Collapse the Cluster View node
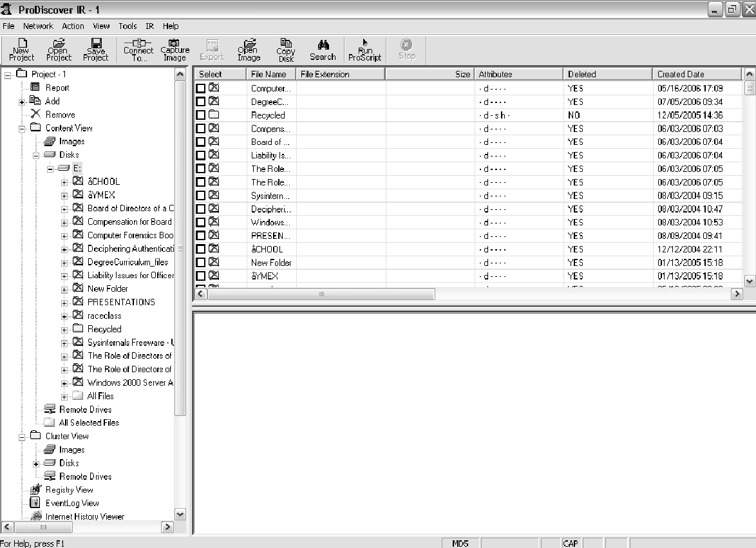Viewport: 756px width, 548px height. 22,437
